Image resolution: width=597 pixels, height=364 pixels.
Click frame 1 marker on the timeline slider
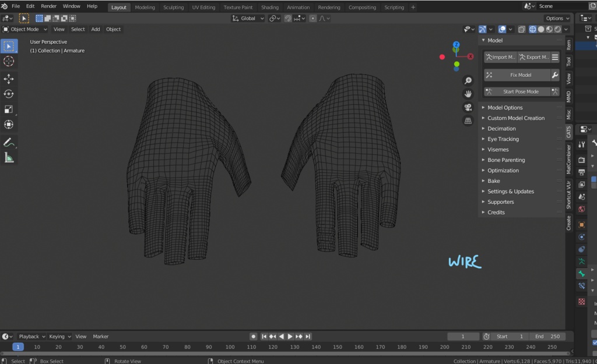(x=17, y=346)
